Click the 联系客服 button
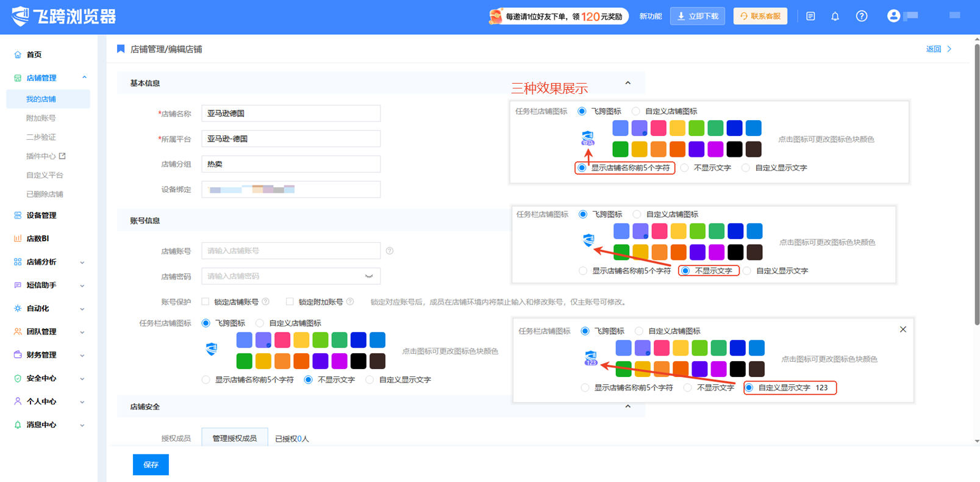 (760, 16)
